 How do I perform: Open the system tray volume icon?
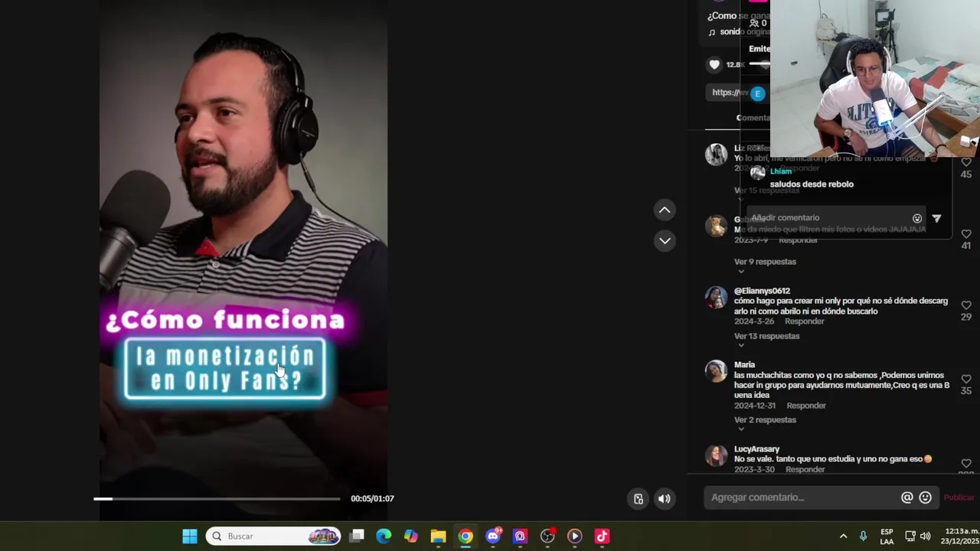(925, 536)
